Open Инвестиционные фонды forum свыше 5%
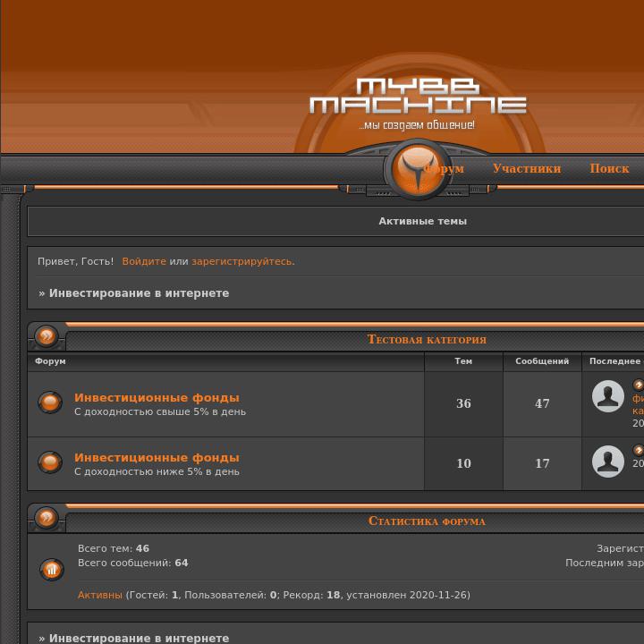Image resolution: width=644 pixels, height=644 pixels. pos(157,397)
